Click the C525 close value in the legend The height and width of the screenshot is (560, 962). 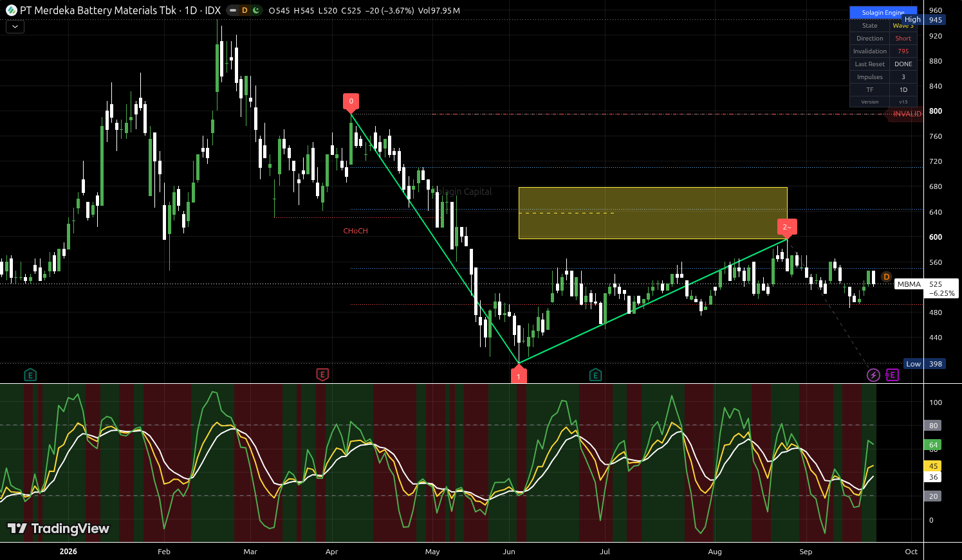click(x=351, y=11)
